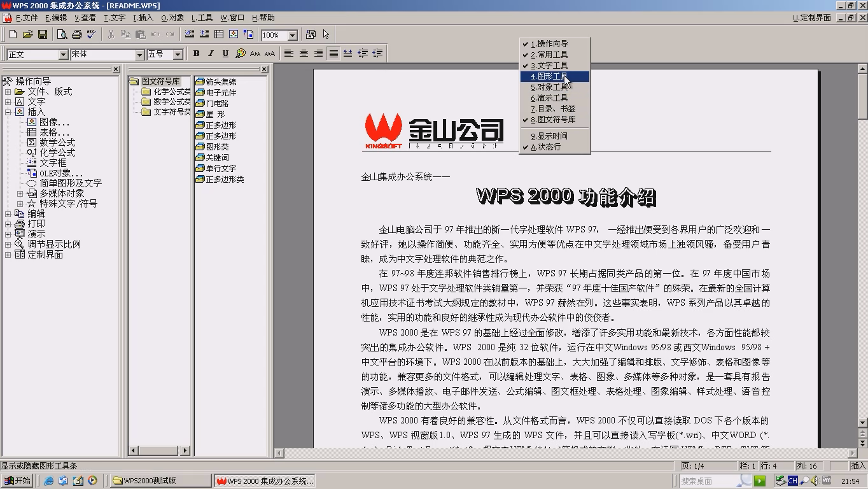Click the green search go button
868x489 pixels.
click(x=760, y=481)
